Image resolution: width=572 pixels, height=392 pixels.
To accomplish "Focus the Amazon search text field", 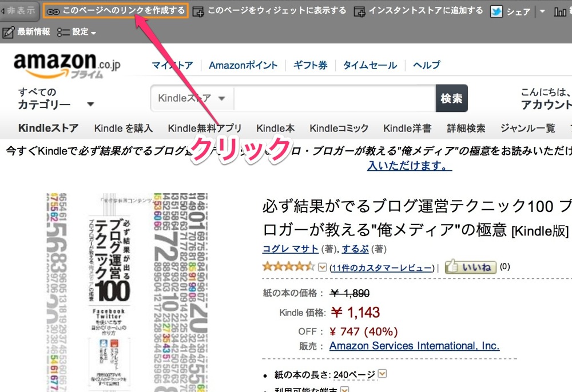I will (335, 98).
